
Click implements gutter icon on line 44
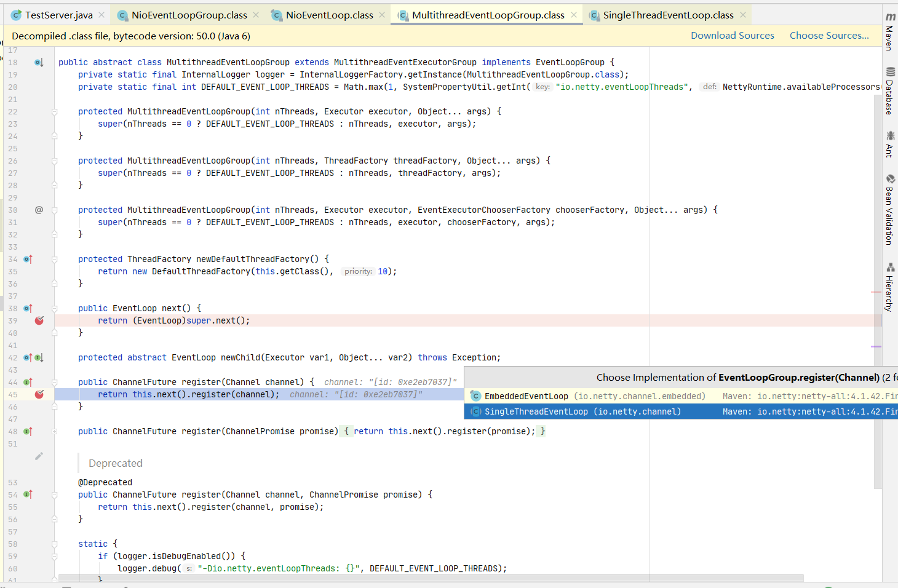click(x=28, y=382)
